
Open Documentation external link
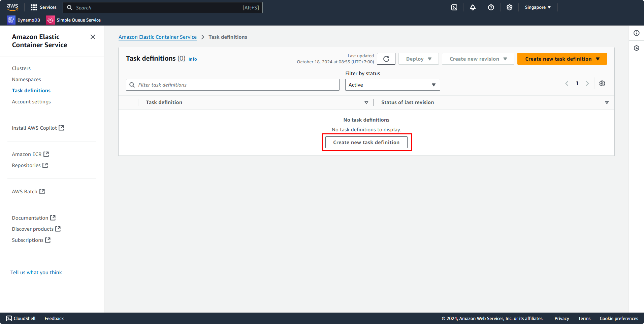[34, 218]
